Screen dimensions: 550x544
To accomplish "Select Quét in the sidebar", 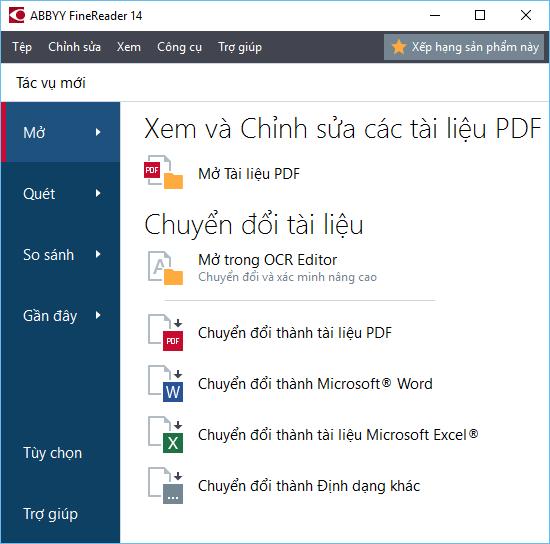I will point(61,193).
